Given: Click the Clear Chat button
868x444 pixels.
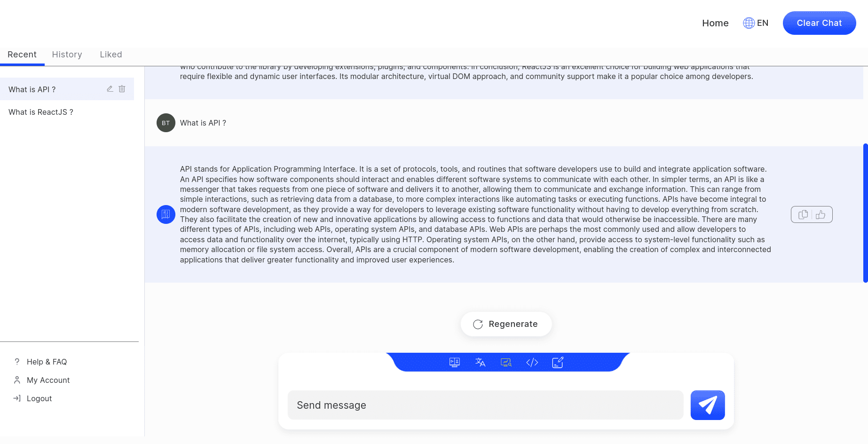Looking at the screenshot, I should pyautogui.click(x=819, y=23).
